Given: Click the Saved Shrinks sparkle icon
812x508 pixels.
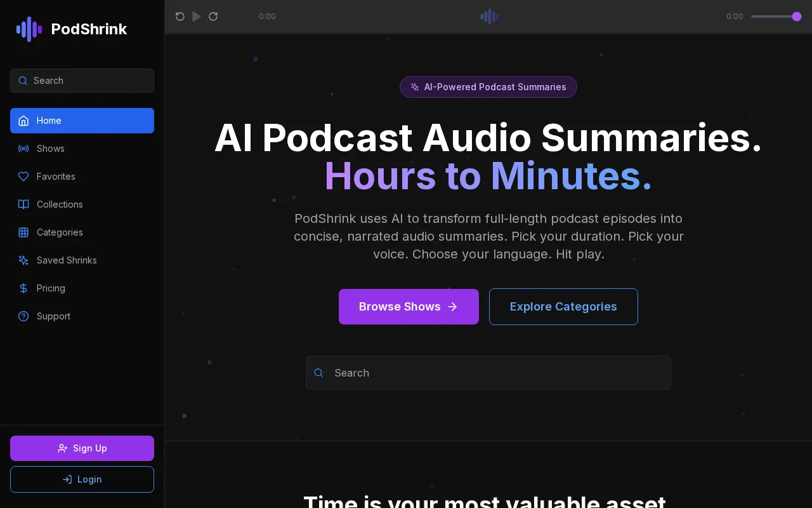Looking at the screenshot, I should [23, 260].
